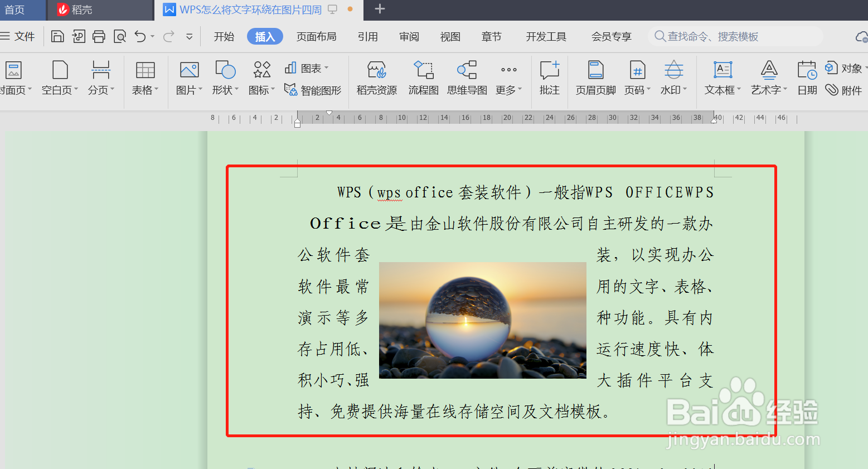Switch to the 页面布局 ribbon tab

(x=317, y=37)
